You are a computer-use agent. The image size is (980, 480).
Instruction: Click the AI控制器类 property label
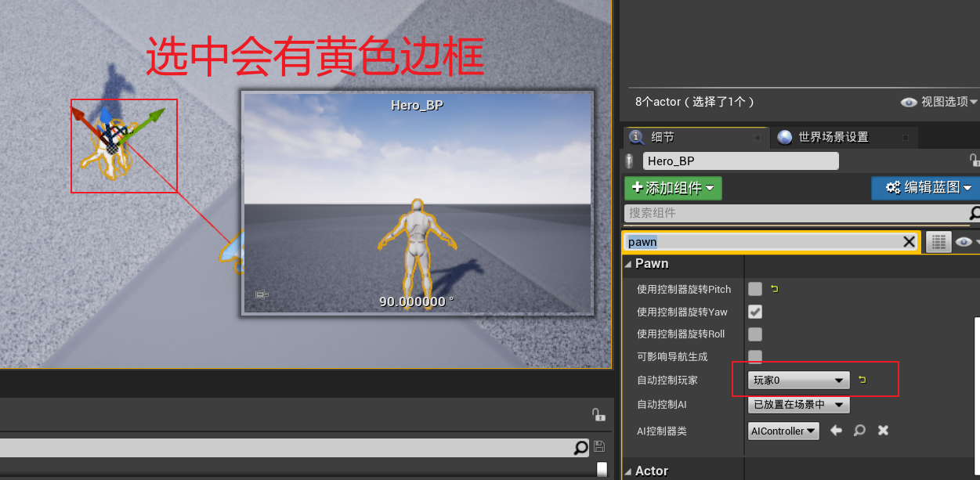coord(662,431)
